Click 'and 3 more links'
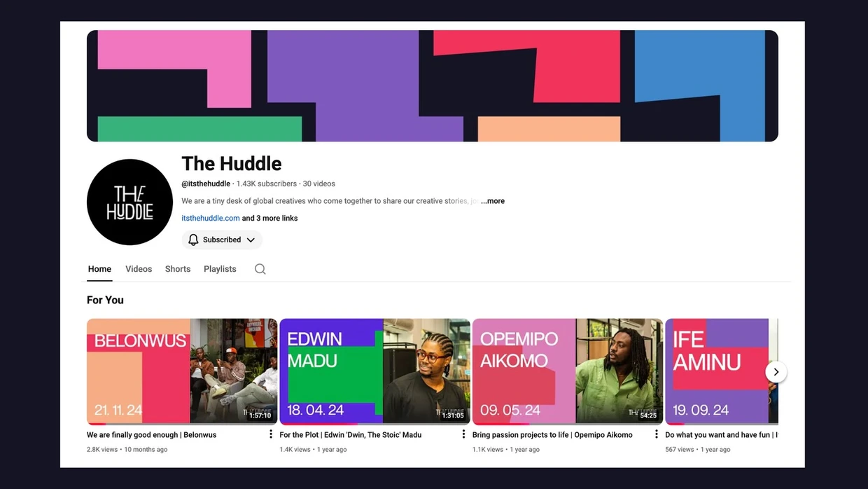 pos(270,219)
